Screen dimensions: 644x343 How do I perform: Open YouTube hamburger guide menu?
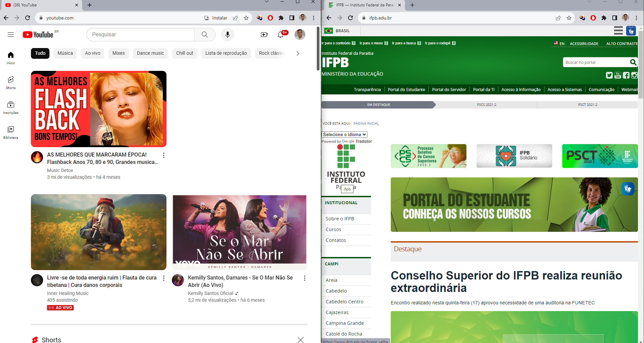(11, 35)
